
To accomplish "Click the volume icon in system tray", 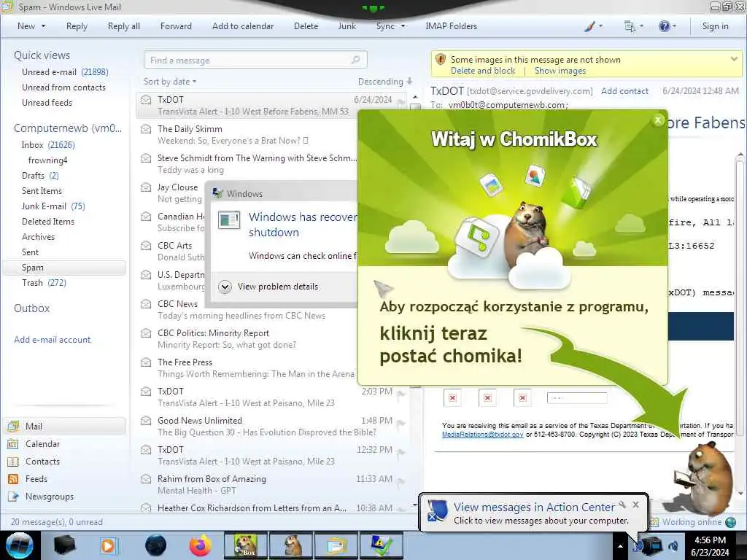I will [x=673, y=545].
